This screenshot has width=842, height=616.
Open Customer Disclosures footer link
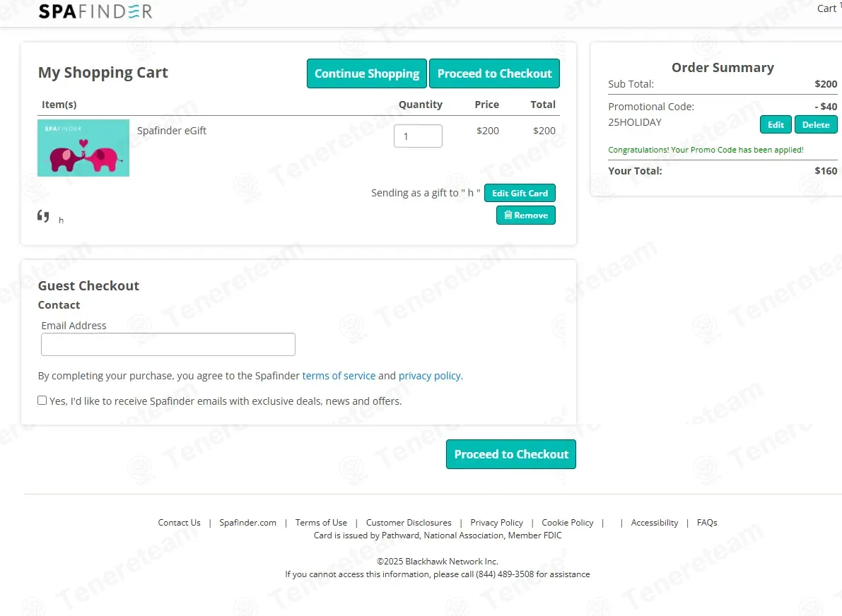409,523
